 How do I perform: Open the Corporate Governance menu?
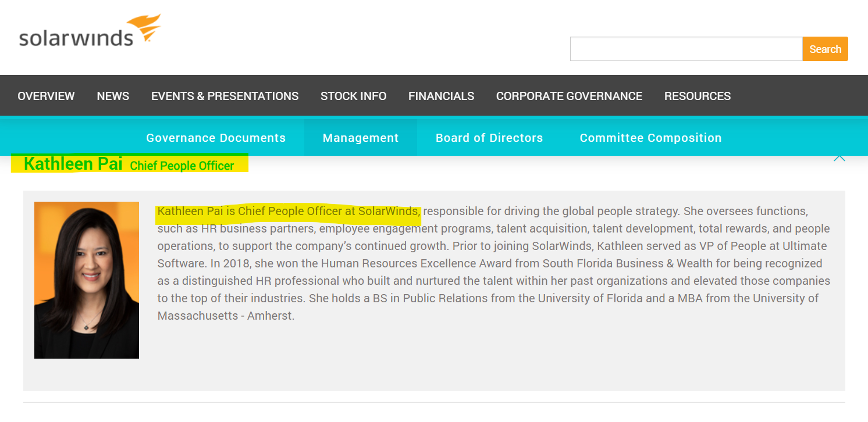coord(569,96)
